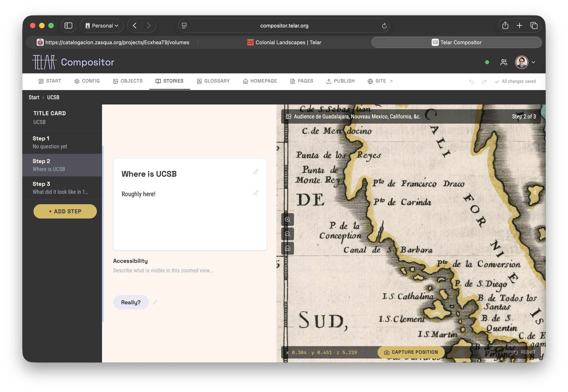Edit the 'Where is UCSB' question title
Viewport: 568px width, 392px height.
[256, 171]
